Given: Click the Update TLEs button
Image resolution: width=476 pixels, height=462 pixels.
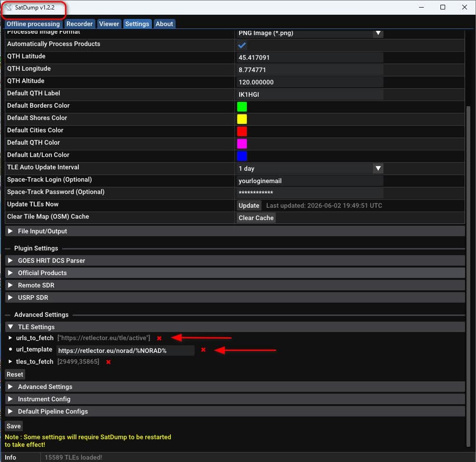Looking at the screenshot, I should click(249, 205).
